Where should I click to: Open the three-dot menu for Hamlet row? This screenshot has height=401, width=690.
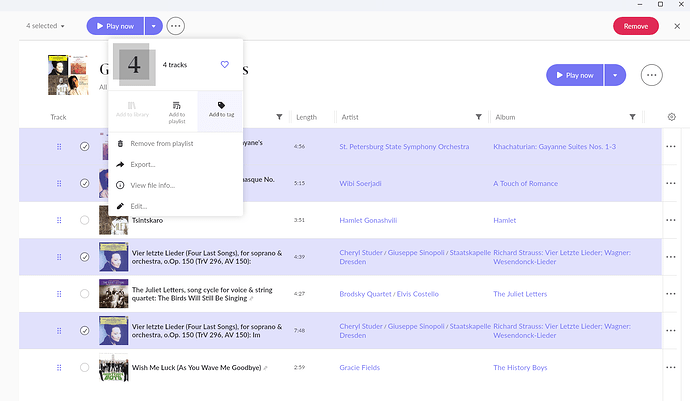[670, 220]
